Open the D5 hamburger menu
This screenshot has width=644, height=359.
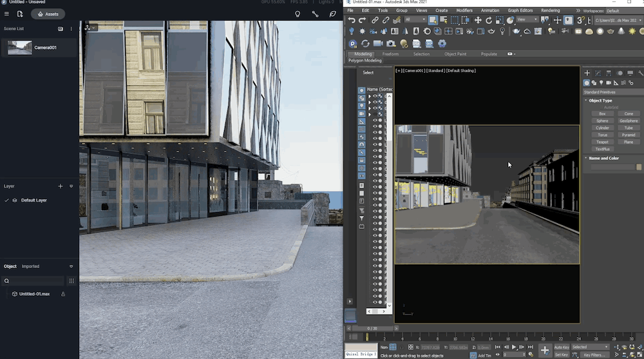pyautogui.click(x=6, y=14)
